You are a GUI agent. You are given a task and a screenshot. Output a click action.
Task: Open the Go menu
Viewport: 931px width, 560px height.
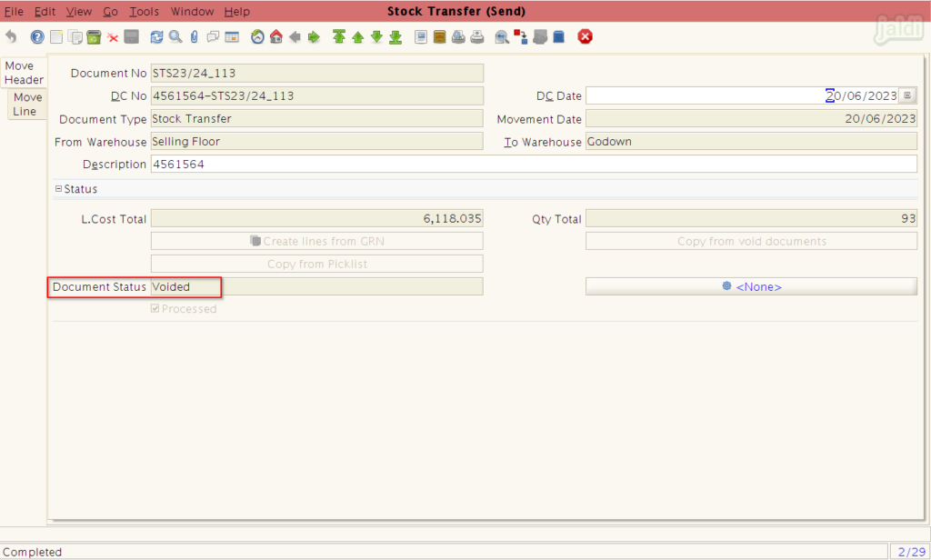click(110, 11)
